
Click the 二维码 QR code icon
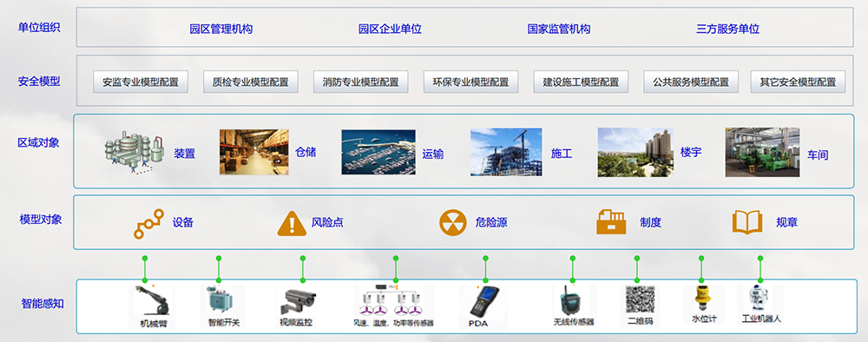640,299
